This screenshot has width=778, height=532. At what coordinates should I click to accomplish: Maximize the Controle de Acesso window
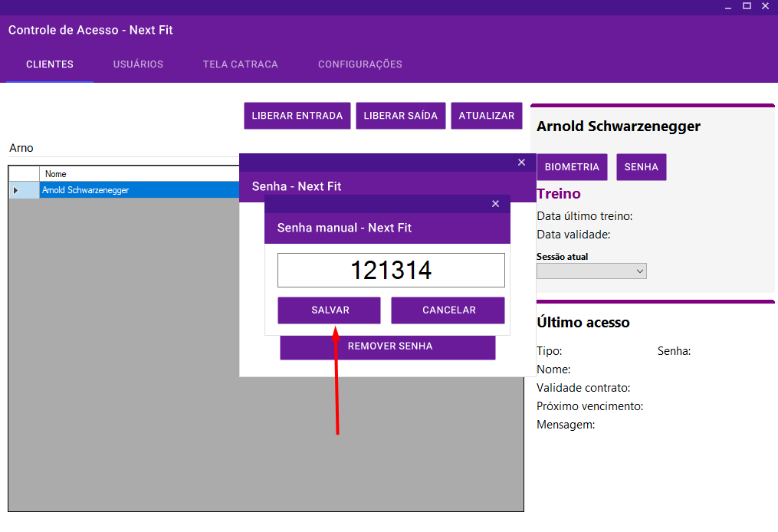(747, 6)
